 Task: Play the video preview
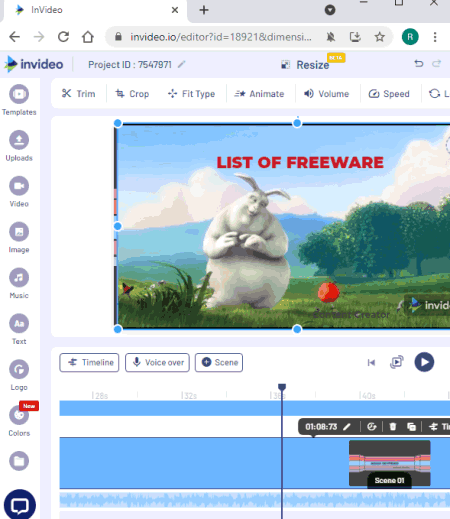(424, 362)
